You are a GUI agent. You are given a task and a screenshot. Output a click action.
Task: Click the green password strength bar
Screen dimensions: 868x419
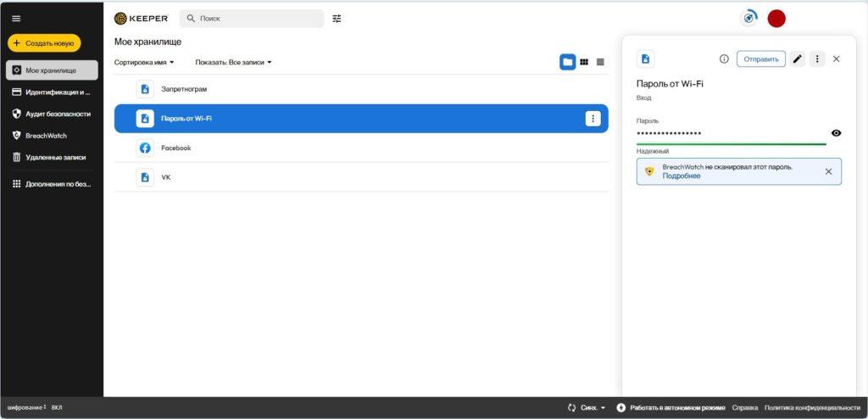click(x=731, y=144)
